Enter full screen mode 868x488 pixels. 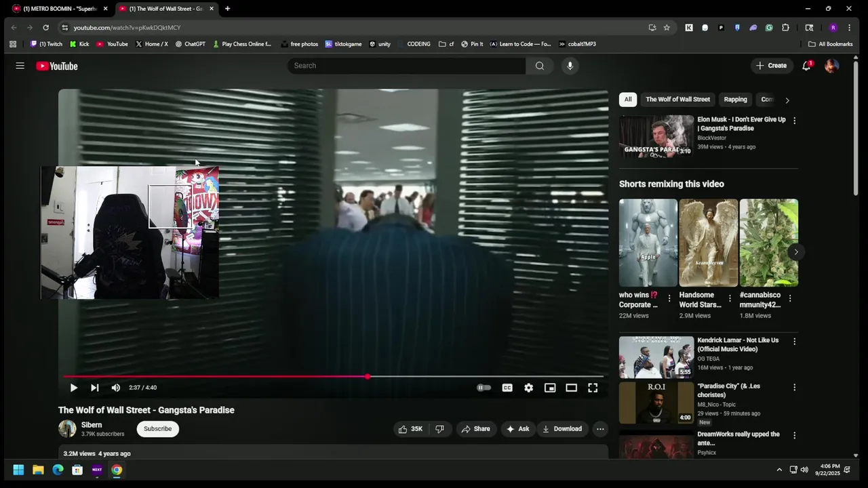(x=593, y=388)
